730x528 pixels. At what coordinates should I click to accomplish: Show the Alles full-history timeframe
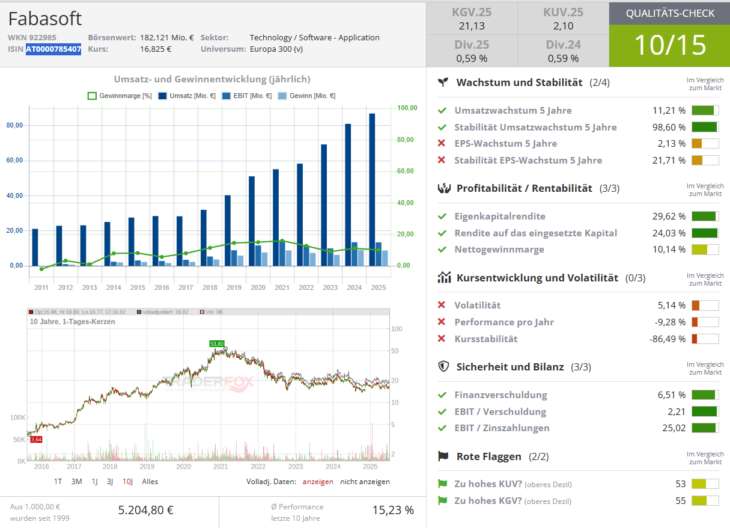click(150, 481)
